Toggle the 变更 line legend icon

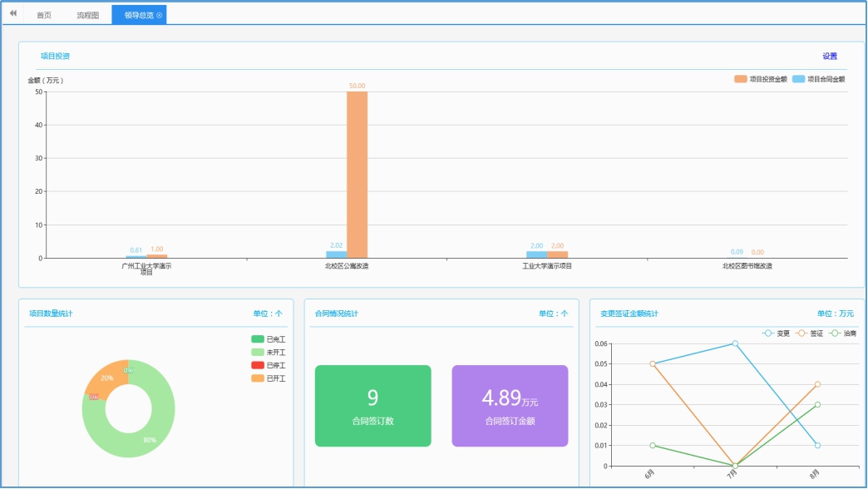767,333
